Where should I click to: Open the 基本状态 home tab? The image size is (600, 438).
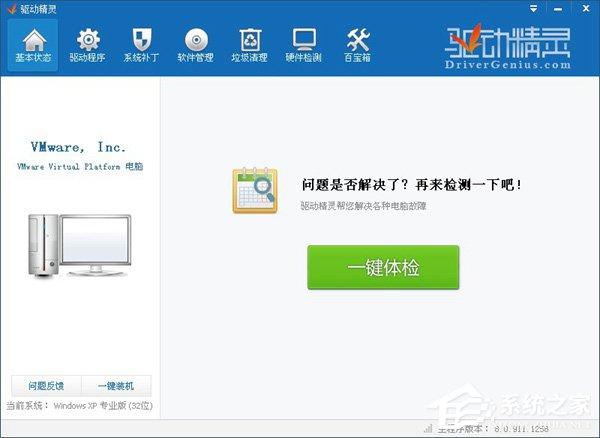pos(33,45)
